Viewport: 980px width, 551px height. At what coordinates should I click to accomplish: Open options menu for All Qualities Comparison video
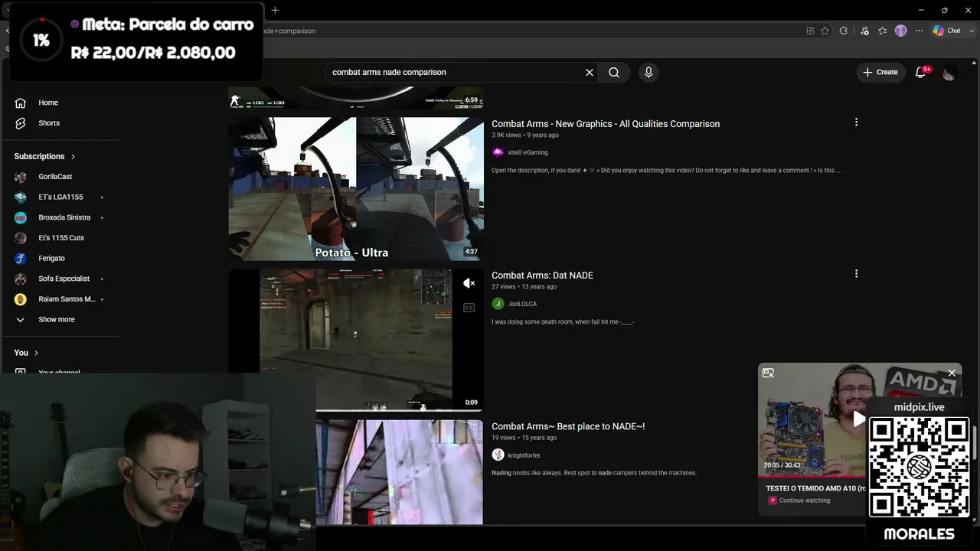[856, 122]
